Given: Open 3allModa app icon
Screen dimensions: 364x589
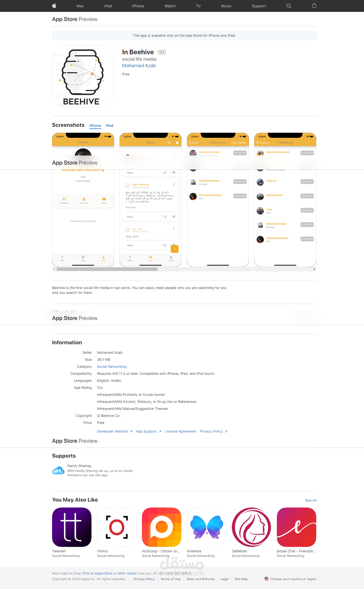Looking at the screenshot, I should (x=251, y=527).
